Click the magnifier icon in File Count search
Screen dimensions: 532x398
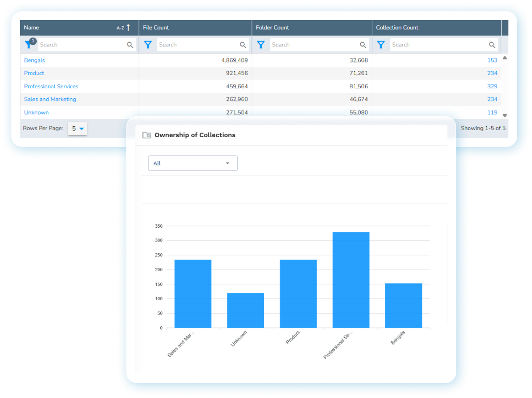coord(243,45)
